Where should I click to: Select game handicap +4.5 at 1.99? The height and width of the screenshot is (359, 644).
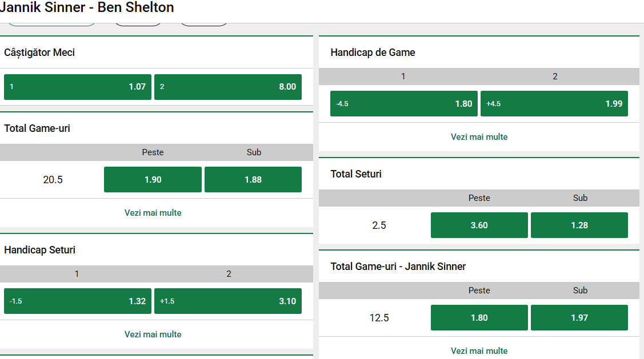(x=554, y=103)
